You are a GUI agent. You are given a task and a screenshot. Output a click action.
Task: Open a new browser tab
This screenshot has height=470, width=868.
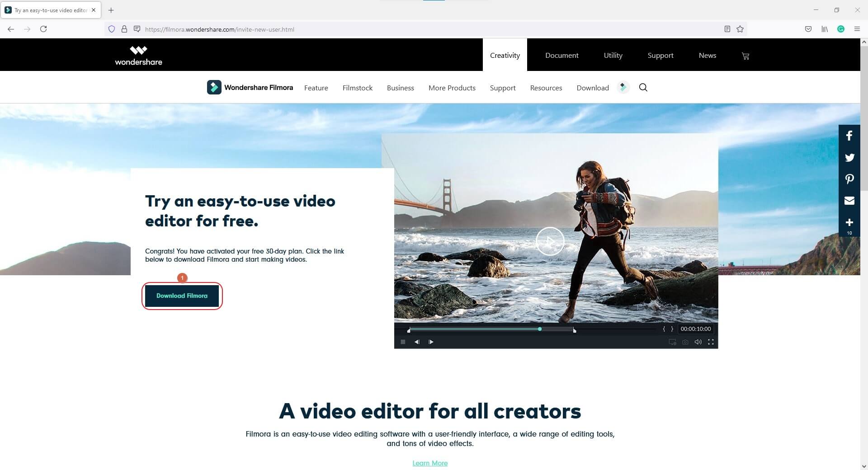point(111,10)
